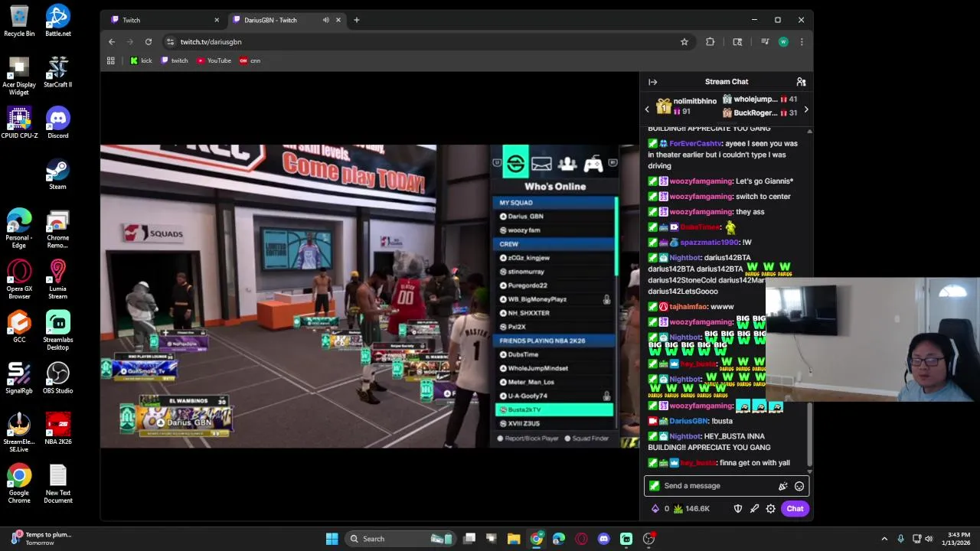Open the celebration party popper icon
Image resolution: width=980 pixels, height=551 pixels.
pyautogui.click(x=782, y=486)
